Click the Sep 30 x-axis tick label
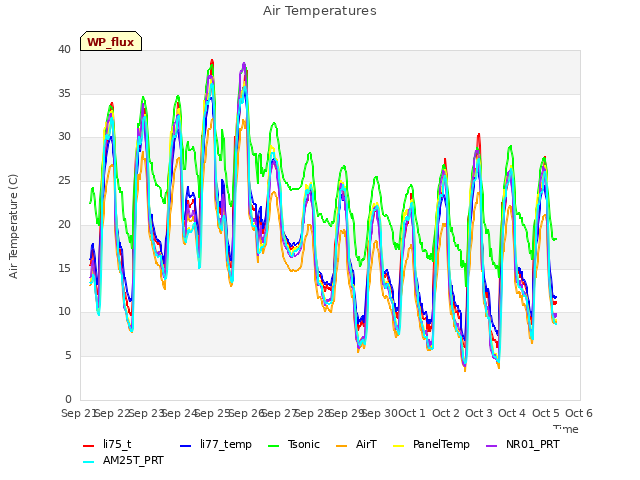 click(x=380, y=413)
